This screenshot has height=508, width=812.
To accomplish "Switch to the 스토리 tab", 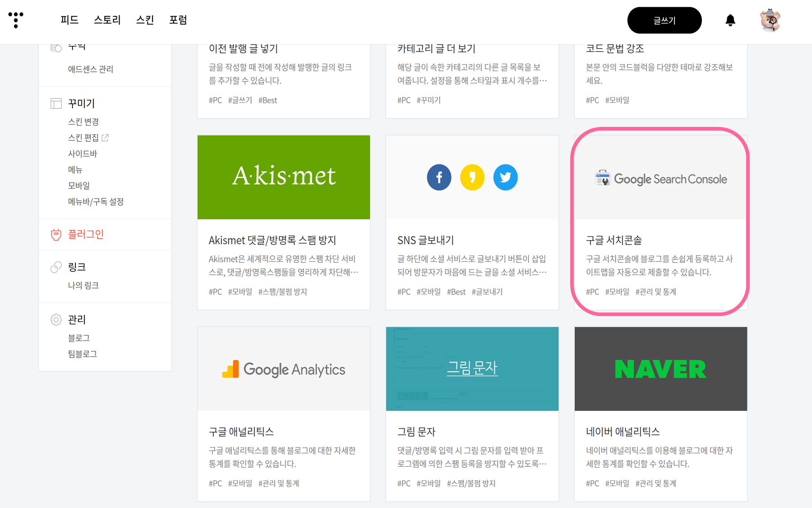I will click(x=107, y=20).
